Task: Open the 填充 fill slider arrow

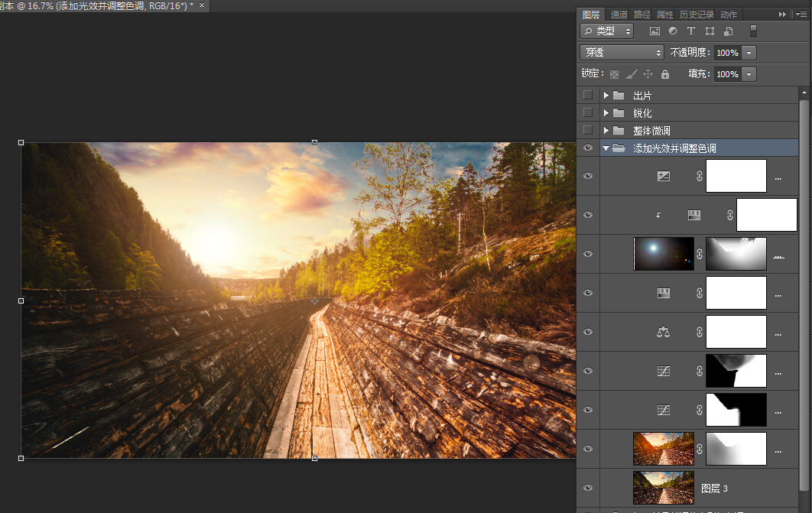Action: point(749,74)
